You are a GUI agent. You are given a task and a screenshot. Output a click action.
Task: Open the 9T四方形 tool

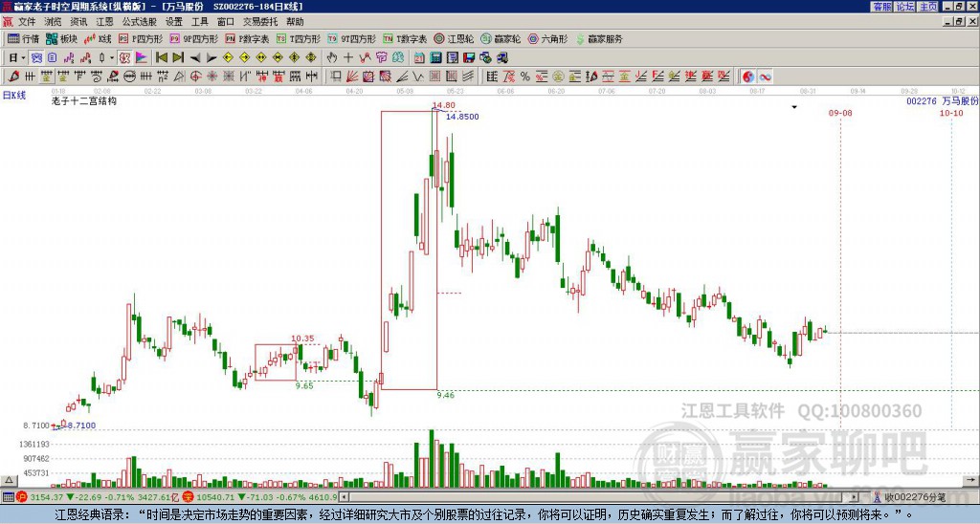coord(351,38)
